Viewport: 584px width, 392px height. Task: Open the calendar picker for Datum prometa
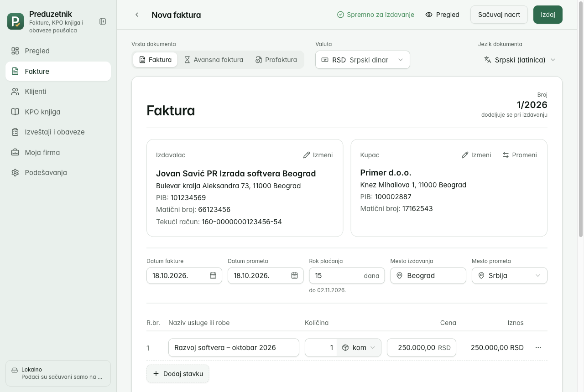pos(294,275)
